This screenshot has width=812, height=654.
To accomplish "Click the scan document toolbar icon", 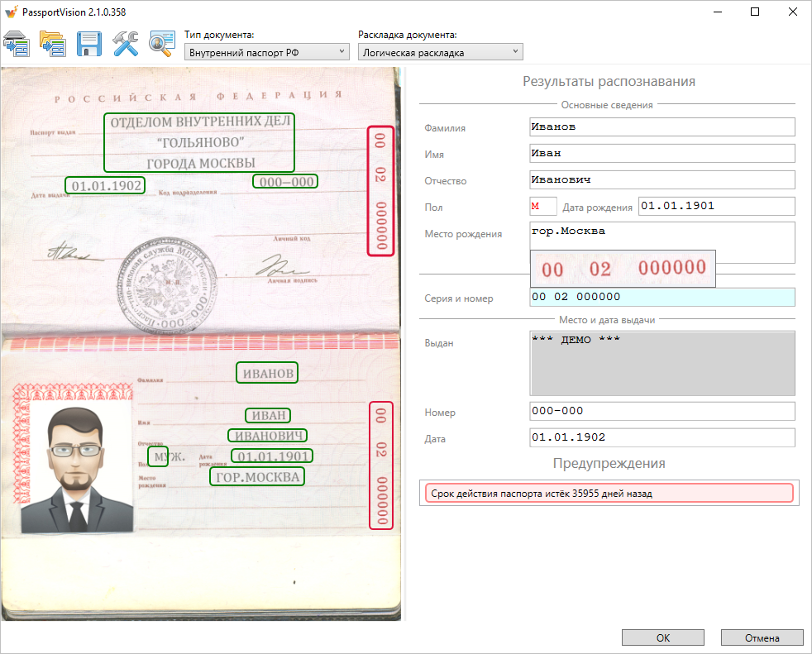I will pyautogui.click(x=17, y=44).
